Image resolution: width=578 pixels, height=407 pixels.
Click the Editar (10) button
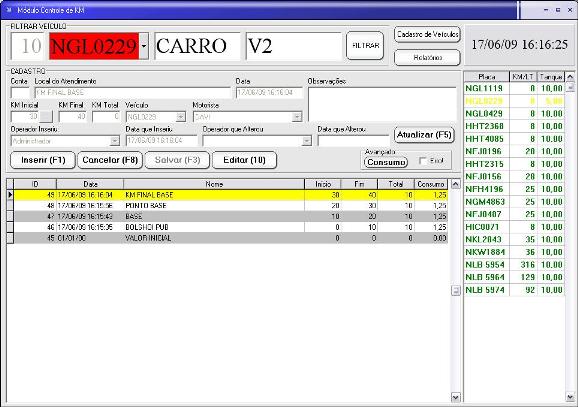(x=244, y=160)
